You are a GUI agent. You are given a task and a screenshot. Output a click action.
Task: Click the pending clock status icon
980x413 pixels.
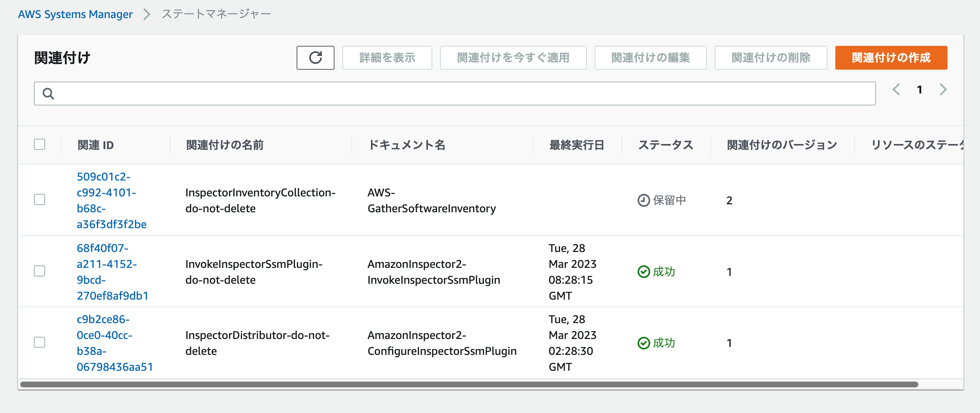point(643,200)
